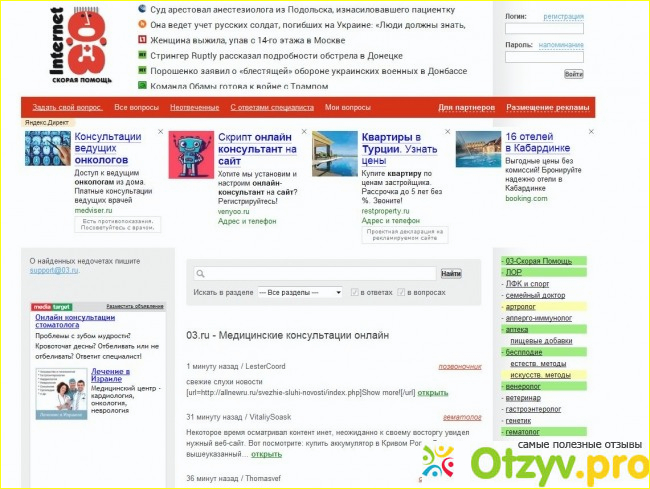Click the news icon beside Стрингер Ruptly headline

click(142, 56)
